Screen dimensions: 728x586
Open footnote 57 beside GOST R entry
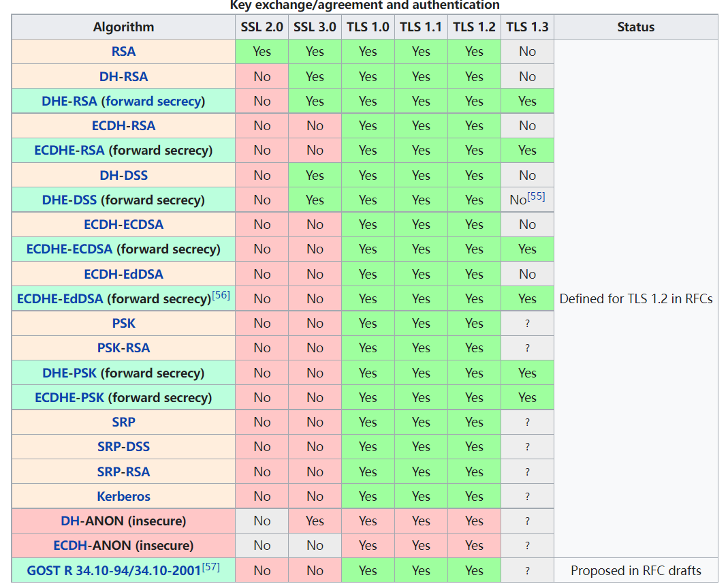(x=210, y=567)
